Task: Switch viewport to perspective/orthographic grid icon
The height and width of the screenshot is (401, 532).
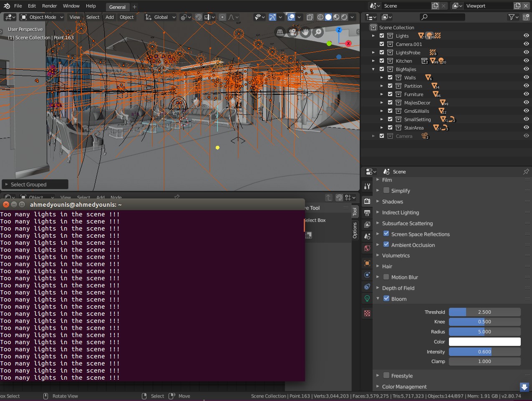Action: tap(280, 32)
